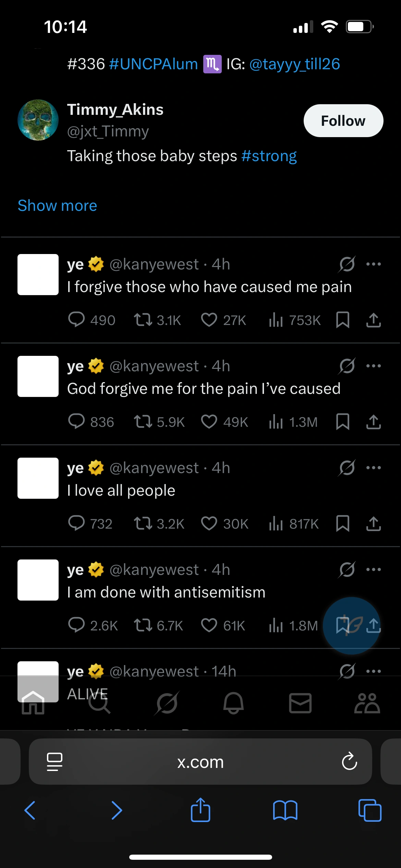This screenshot has width=401, height=868.
Task: Open the Safari tabs overview
Action: [x=369, y=810]
